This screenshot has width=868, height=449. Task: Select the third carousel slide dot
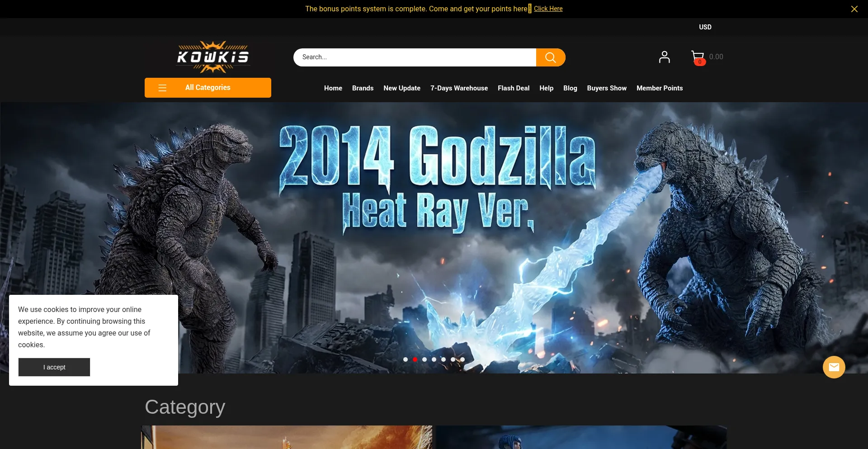click(425, 359)
